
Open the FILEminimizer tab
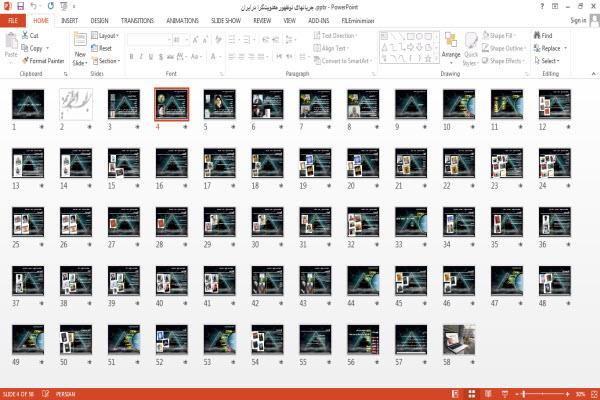pyautogui.click(x=358, y=20)
